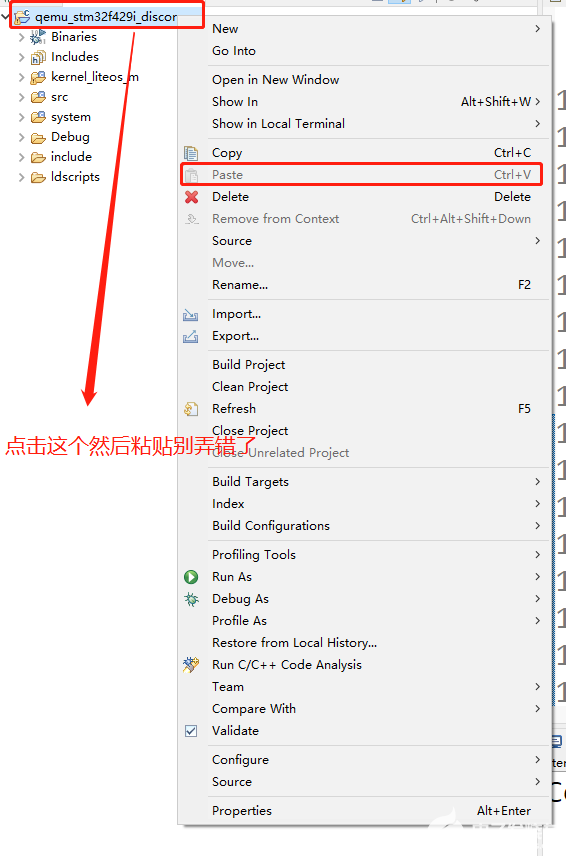Click the Refresh icon

pos(191,409)
